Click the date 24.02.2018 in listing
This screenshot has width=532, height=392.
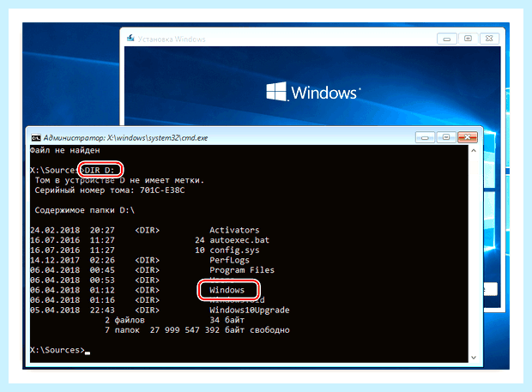55,230
